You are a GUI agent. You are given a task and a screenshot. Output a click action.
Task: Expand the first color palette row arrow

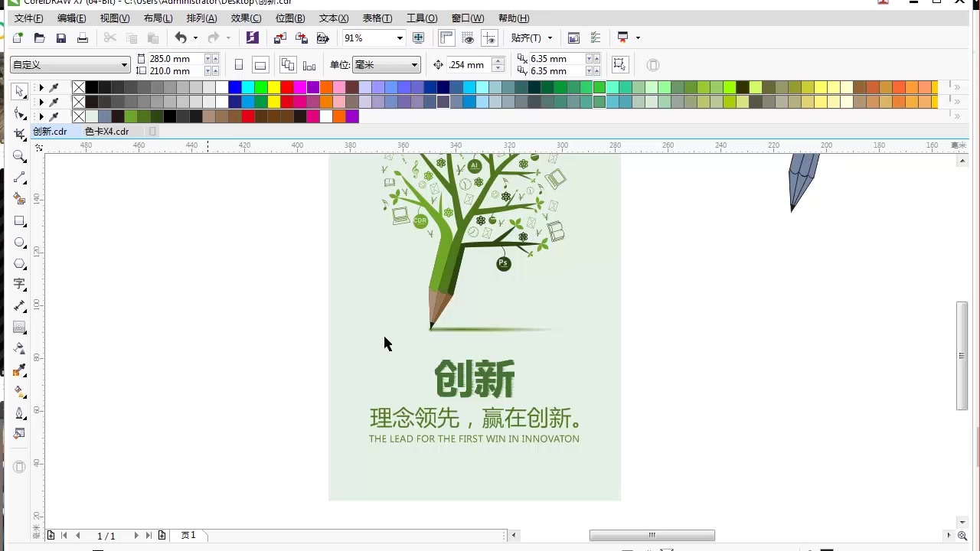(41, 87)
